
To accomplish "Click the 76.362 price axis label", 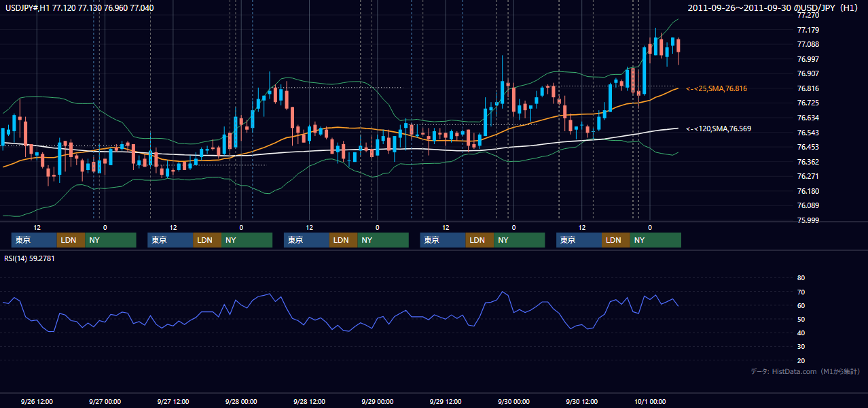I will tap(808, 162).
